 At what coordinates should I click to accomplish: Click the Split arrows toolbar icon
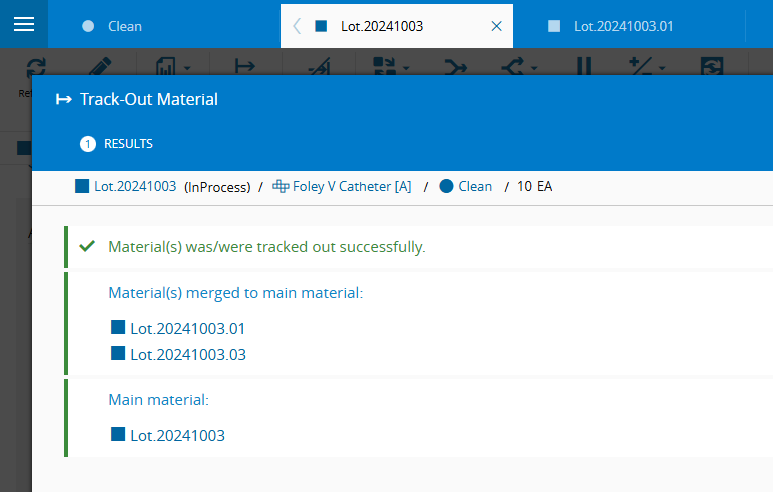point(513,67)
